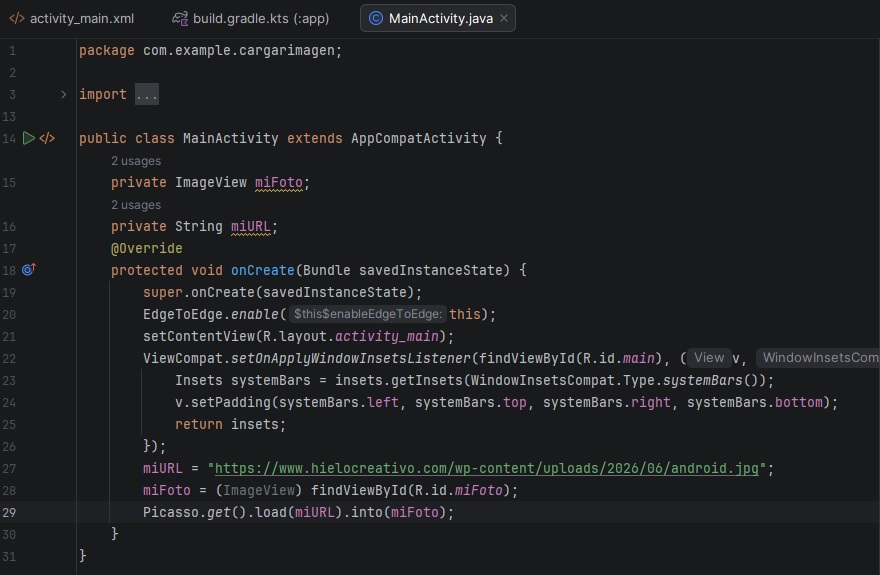Open the hielocreativo.com android.jpg URL link
This screenshot has width=880, height=575.
[x=487, y=468]
